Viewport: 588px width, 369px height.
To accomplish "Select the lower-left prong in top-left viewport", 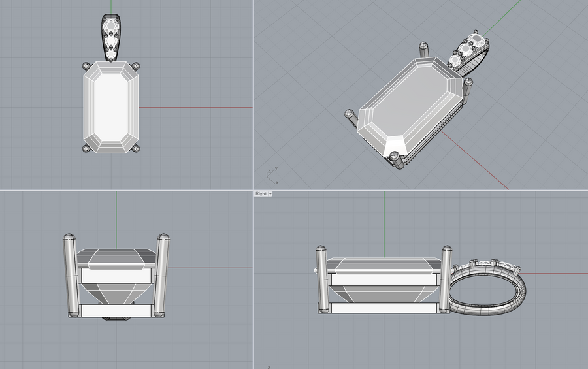I will click(x=86, y=149).
